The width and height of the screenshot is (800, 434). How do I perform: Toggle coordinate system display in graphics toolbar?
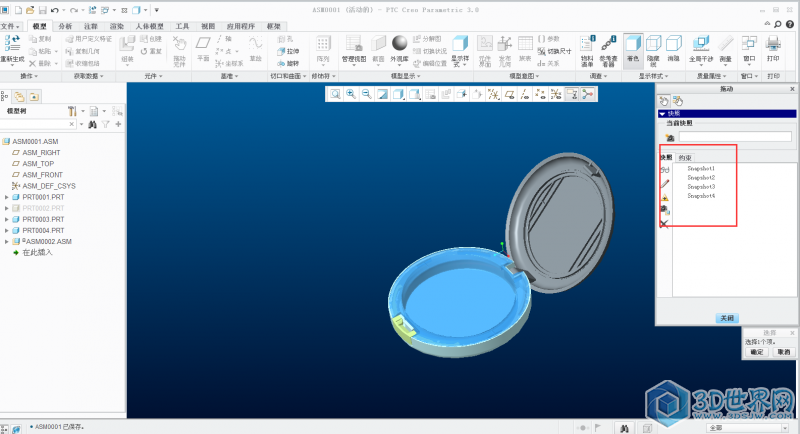556,94
